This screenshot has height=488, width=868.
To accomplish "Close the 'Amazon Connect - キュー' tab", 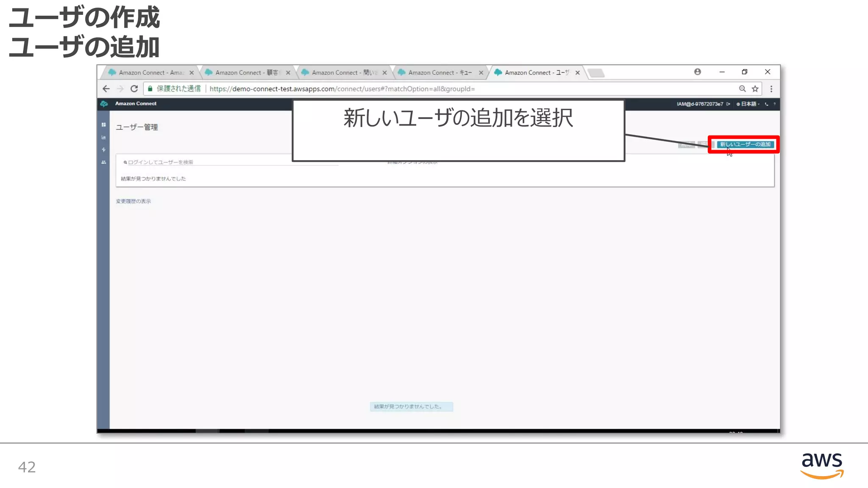I will click(481, 73).
